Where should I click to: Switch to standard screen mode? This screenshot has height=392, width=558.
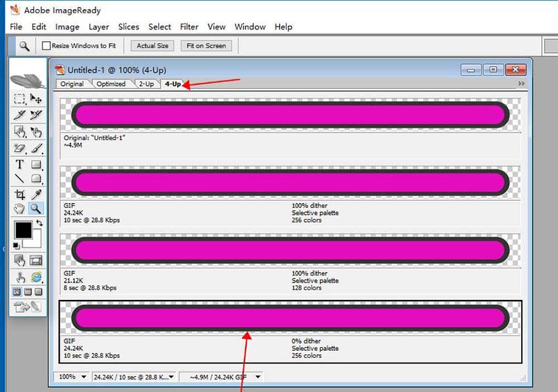click(x=17, y=292)
